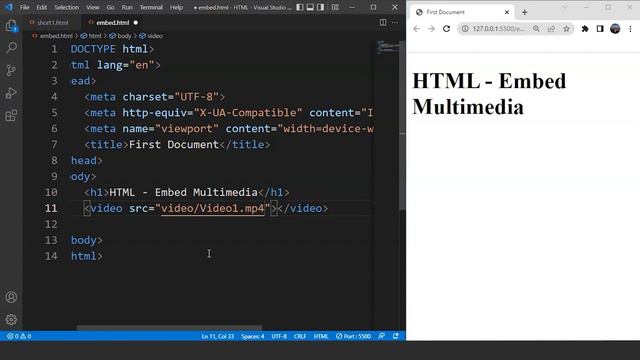The image size is (640, 360).
Task: Select the First Document browser tab
Action: point(461,12)
